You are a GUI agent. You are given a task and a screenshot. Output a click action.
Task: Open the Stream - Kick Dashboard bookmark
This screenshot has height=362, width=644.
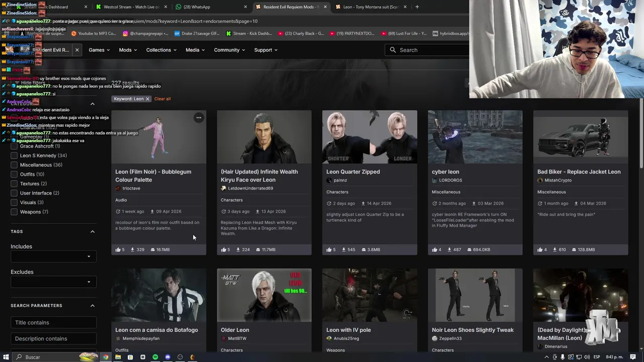249,34
